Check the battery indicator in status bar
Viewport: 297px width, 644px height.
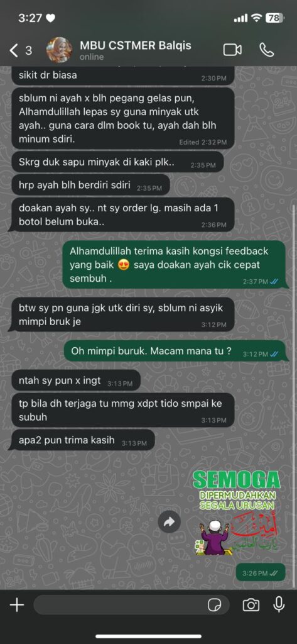pos(274,18)
